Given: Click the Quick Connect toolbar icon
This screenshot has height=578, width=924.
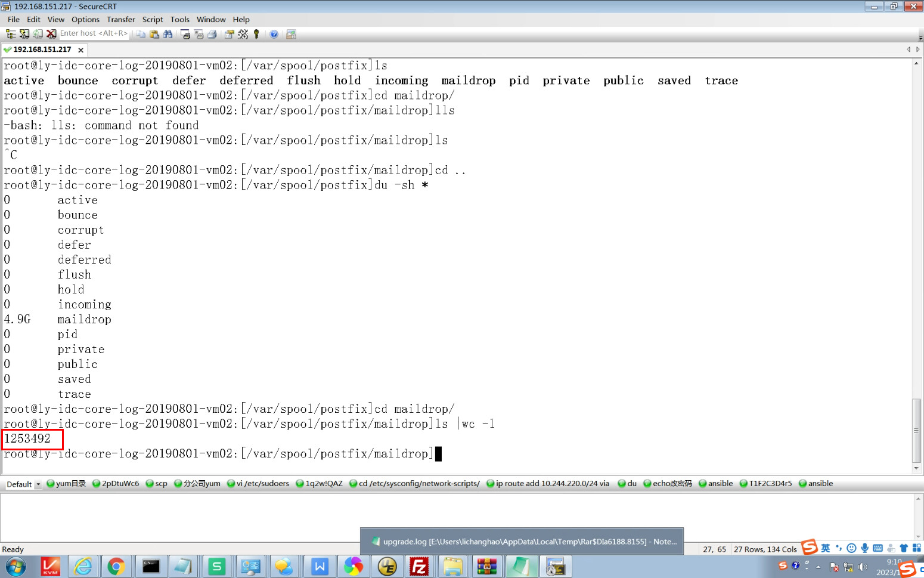Looking at the screenshot, I should [24, 34].
